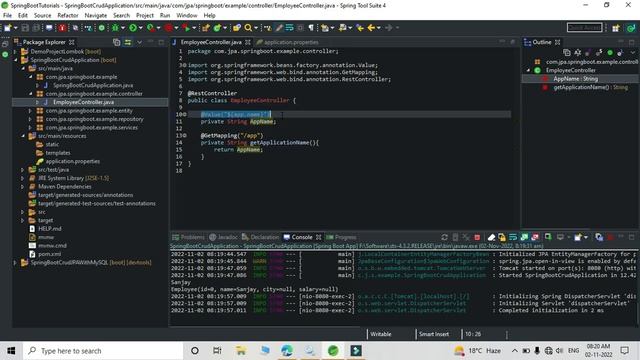Click the Search magnifier toolbar icon
This screenshot has width=640, height=360.
(248, 28)
